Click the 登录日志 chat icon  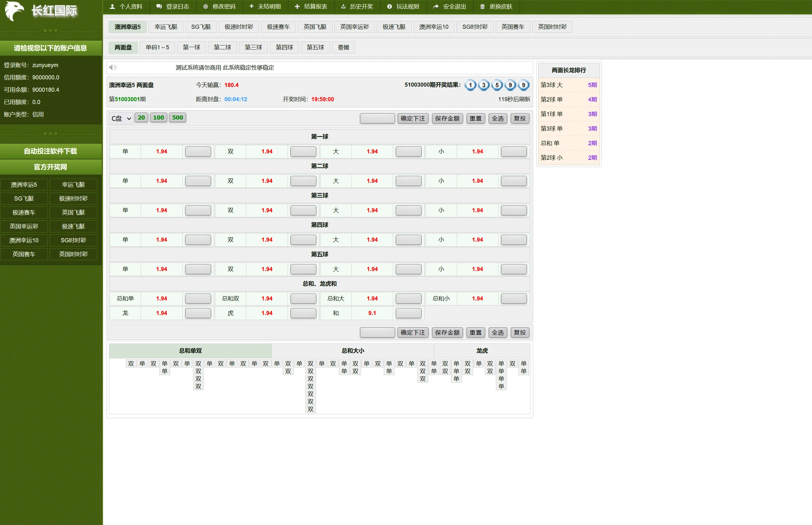(x=159, y=6)
